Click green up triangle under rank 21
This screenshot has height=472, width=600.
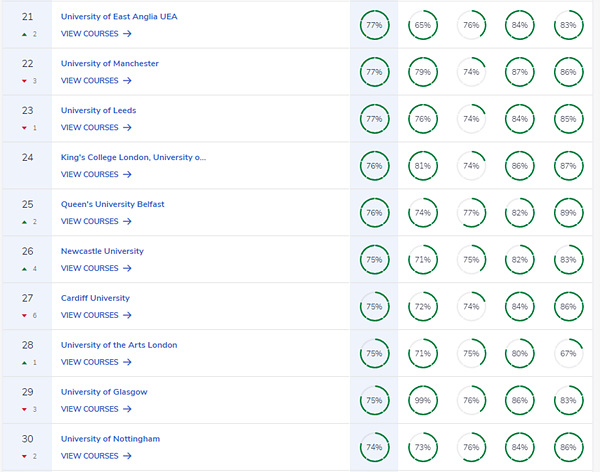(24, 34)
